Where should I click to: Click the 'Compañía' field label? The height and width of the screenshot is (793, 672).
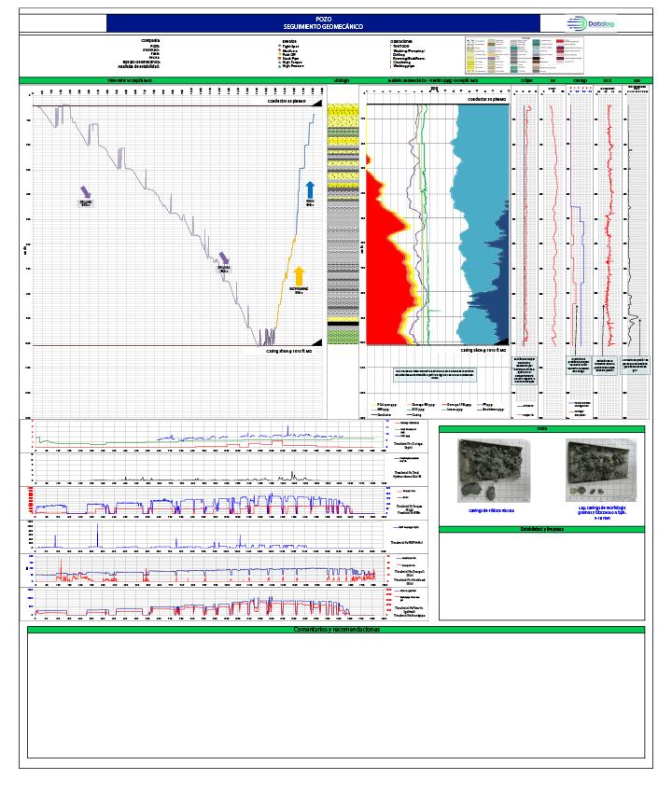(x=150, y=40)
